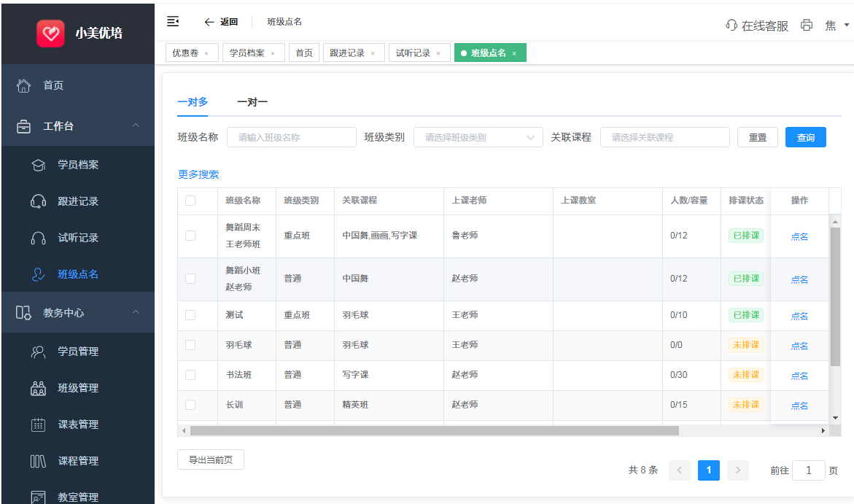
Task: Click the sidebar collapse menu icon
Action: [x=173, y=21]
